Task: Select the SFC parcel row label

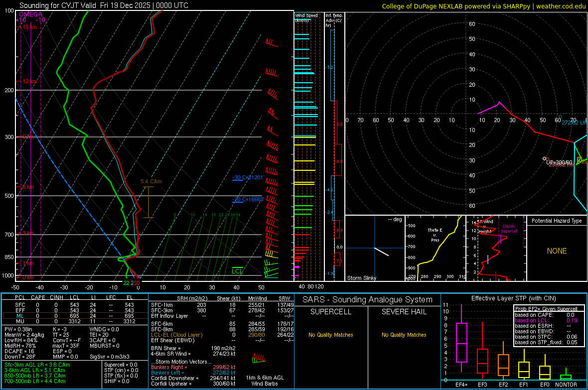Action: coord(20,305)
